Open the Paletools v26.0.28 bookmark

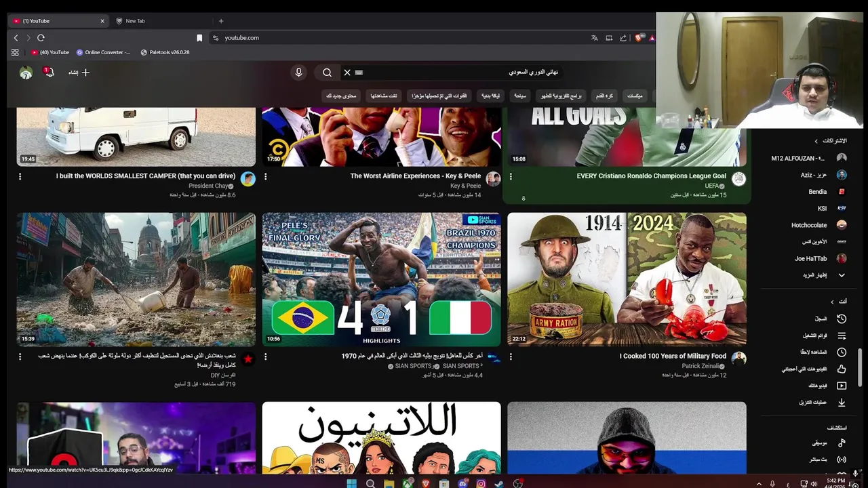click(x=165, y=52)
